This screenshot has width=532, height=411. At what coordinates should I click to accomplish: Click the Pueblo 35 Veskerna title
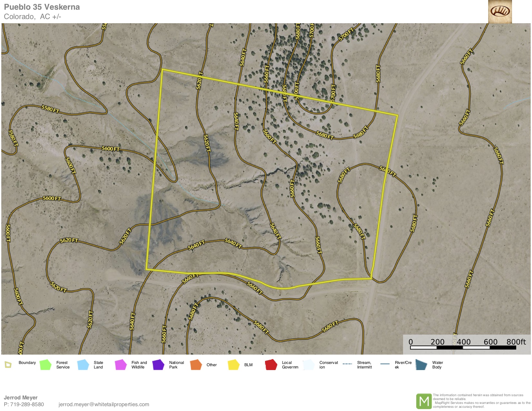[x=42, y=7]
